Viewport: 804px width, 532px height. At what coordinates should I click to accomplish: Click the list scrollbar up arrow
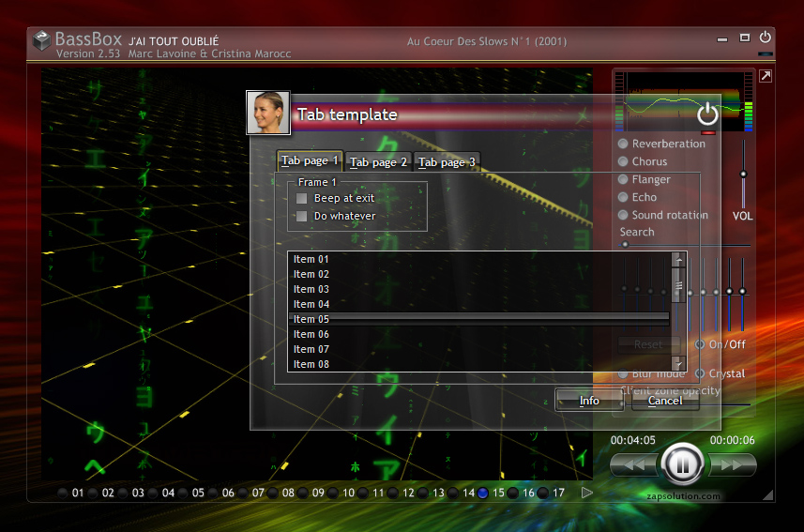pyautogui.click(x=679, y=260)
